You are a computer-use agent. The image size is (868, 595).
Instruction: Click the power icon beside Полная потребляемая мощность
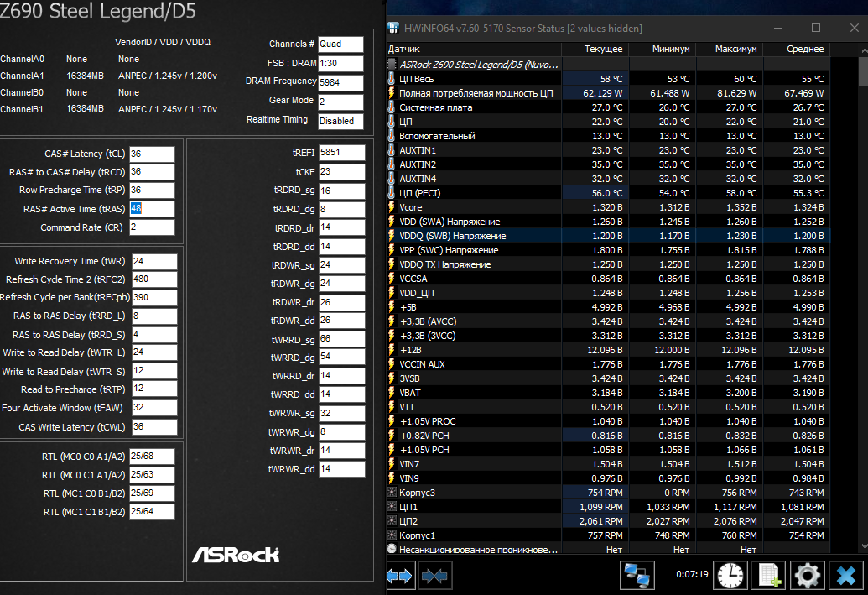pos(392,93)
